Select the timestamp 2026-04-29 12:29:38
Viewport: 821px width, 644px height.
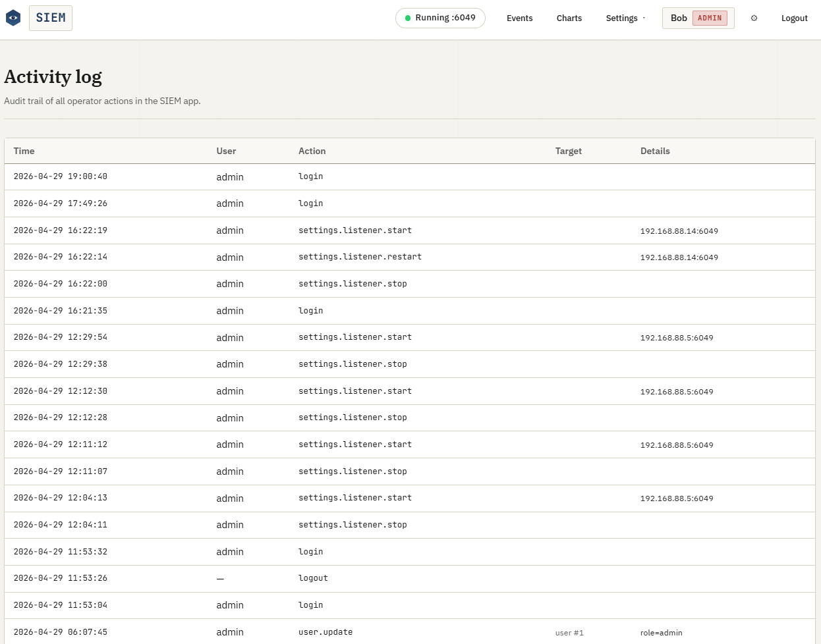coord(61,364)
